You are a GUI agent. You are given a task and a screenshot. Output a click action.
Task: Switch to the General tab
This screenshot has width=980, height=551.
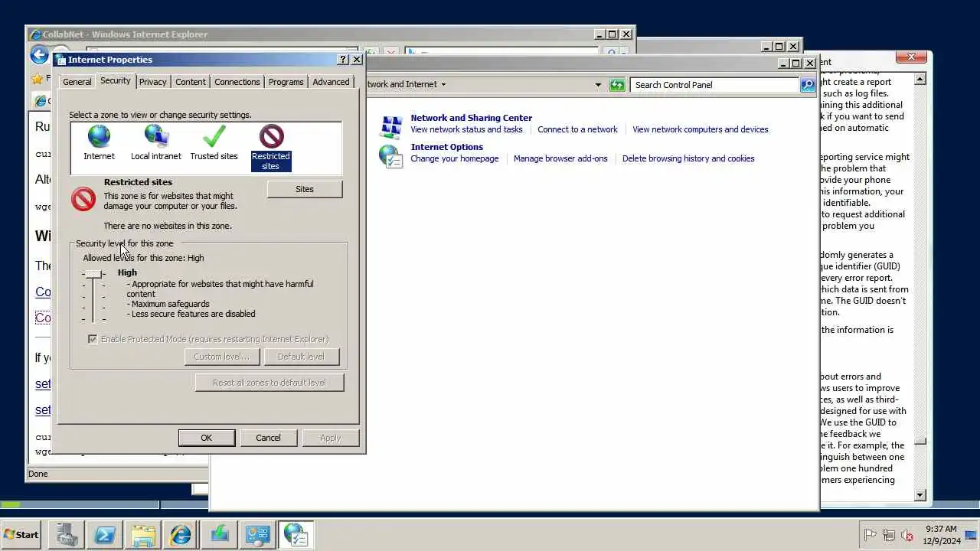click(77, 82)
